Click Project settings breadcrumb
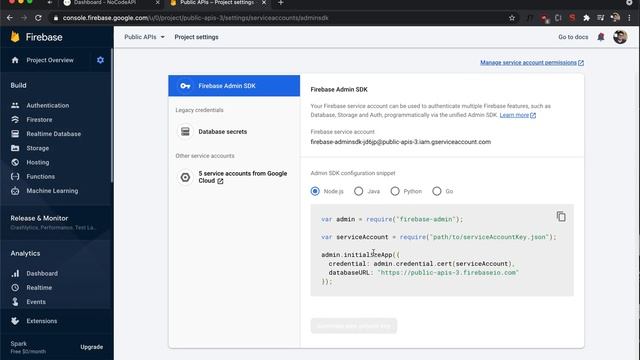Screen dimensions: 640x360 pos(196,37)
